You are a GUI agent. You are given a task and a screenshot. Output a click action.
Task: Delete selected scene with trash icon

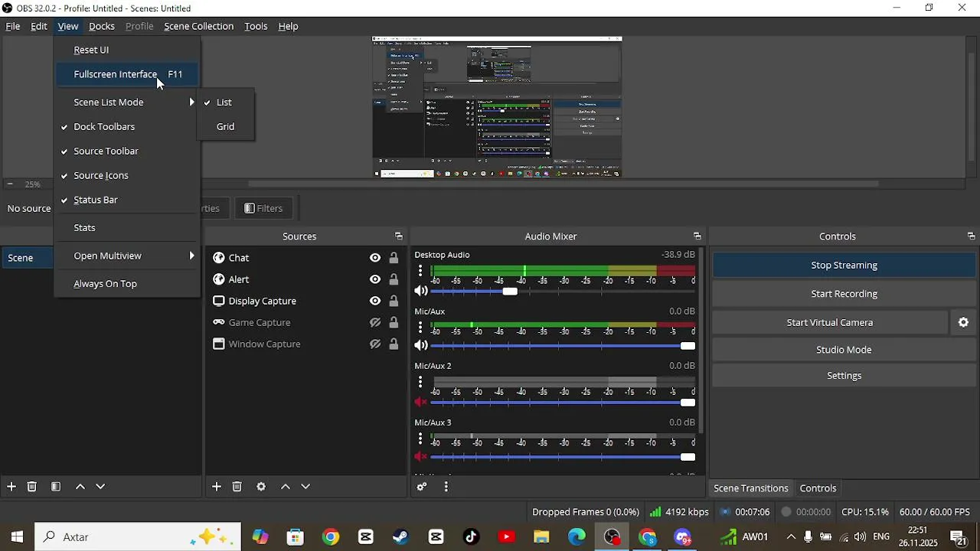32,487
